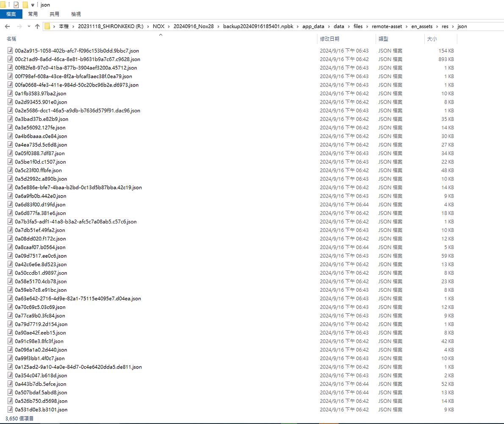The width and height of the screenshot is (504, 424).
Task: Expand chevron after en_assets in breadcrumb
Action: pyautogui.click(x=437, y=26)
